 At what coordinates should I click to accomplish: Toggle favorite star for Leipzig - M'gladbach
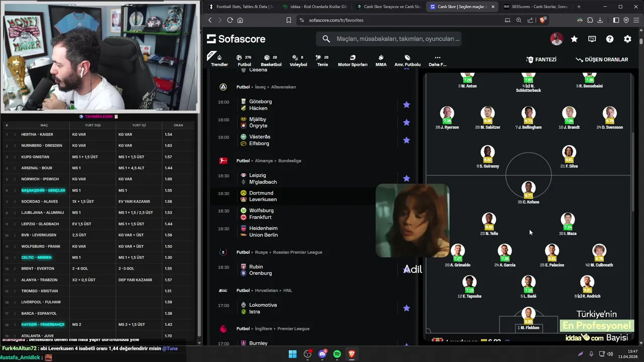pos(407,178)
